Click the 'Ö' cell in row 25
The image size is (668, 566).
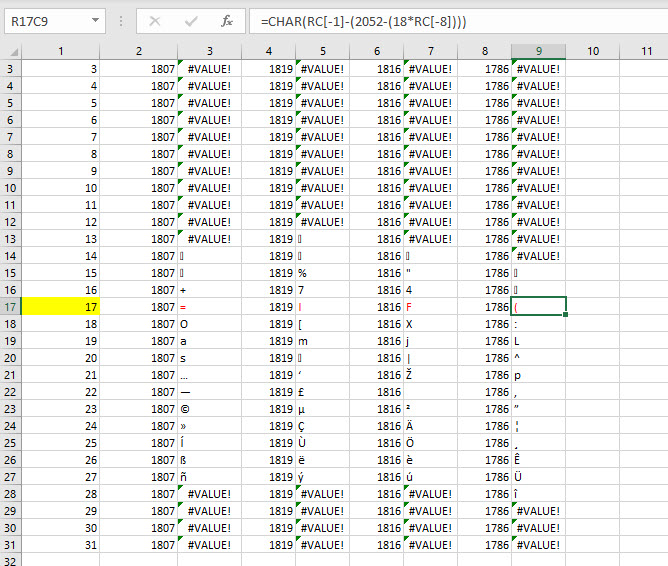431,443
